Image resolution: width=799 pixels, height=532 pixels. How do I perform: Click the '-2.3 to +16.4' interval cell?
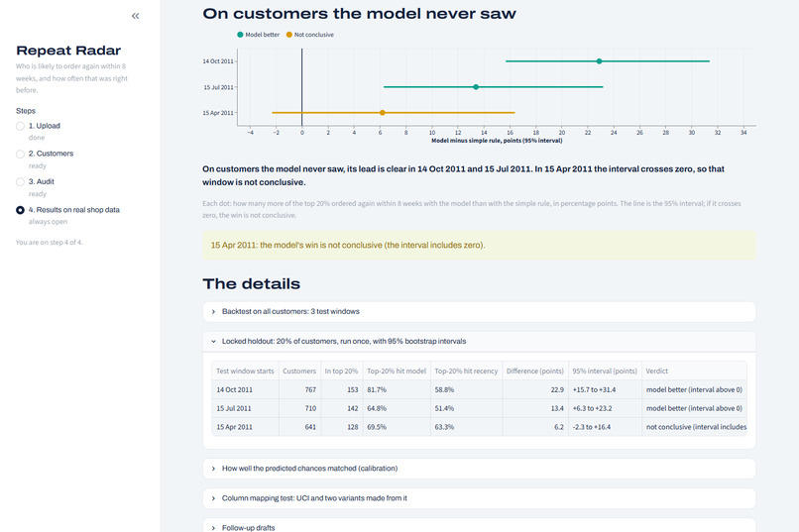pos(605,427)
